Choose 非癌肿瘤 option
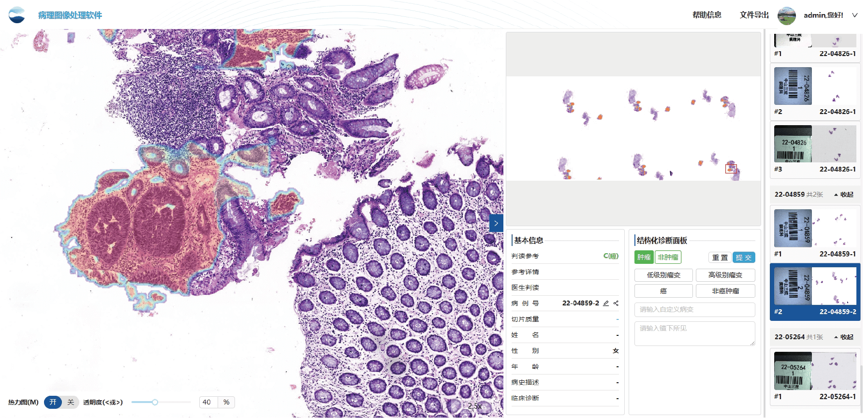Image resolution: width=868 pixels, height=418 pixels. pyautogui.click(x=725, y=291)
